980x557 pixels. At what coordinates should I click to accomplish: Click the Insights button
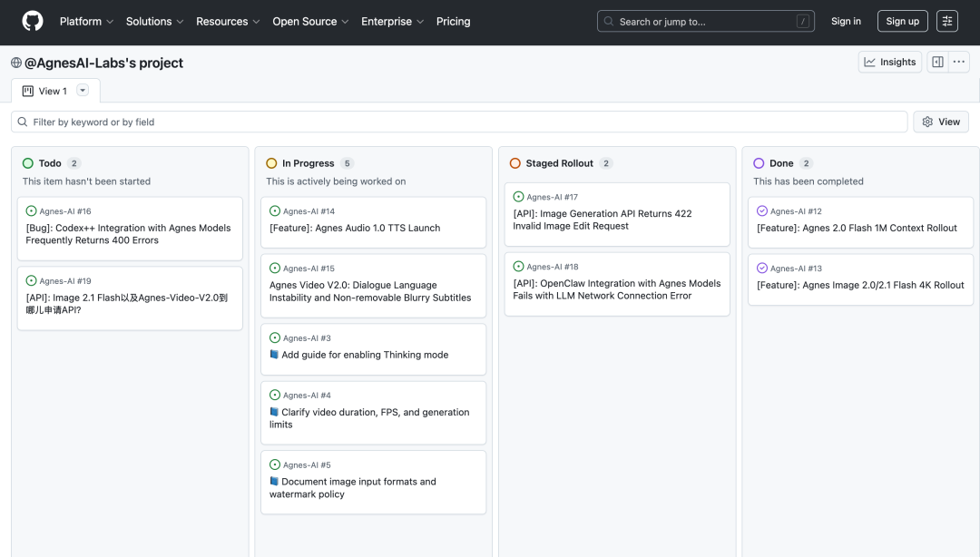890,62
